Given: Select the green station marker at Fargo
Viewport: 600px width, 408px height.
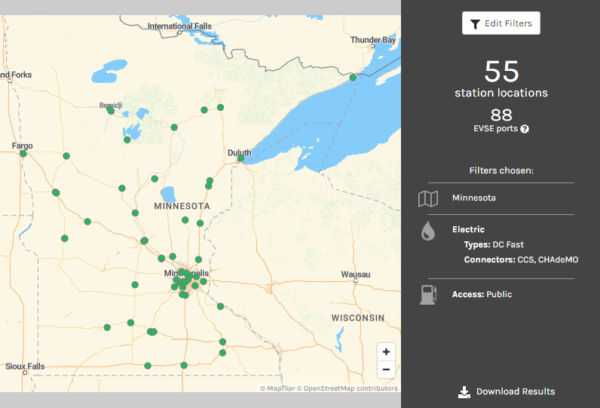Looking at the screenshot, I should coord(24,154).
